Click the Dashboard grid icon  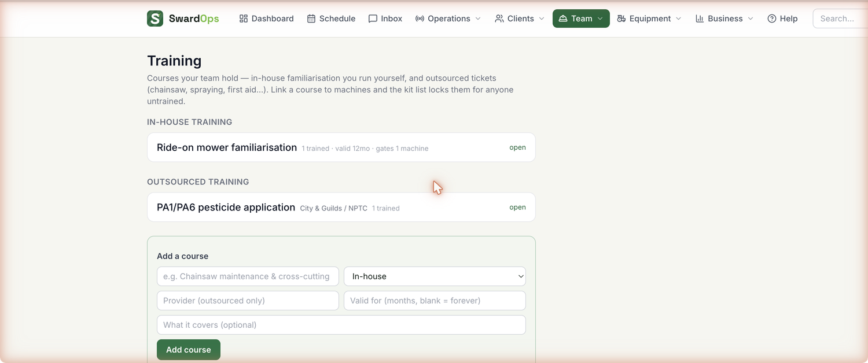click(244, 18)
